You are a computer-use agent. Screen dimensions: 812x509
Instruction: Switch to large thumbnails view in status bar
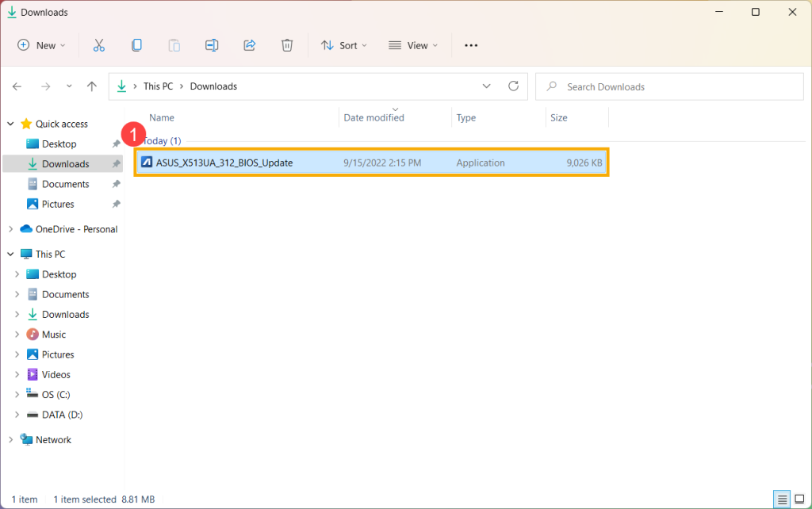(800, 499)
